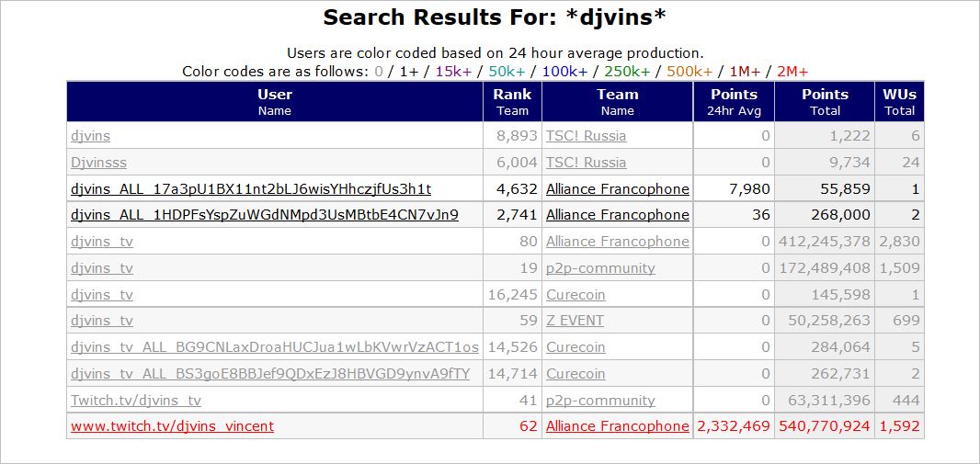The width and height of the screenshot is (980, 464).
Task: Click user link djvins_ALL_1HDPFsYspZuWGdNMpd3UsMBtbE4CN7vJn9
Action: [x=264, y=215]
